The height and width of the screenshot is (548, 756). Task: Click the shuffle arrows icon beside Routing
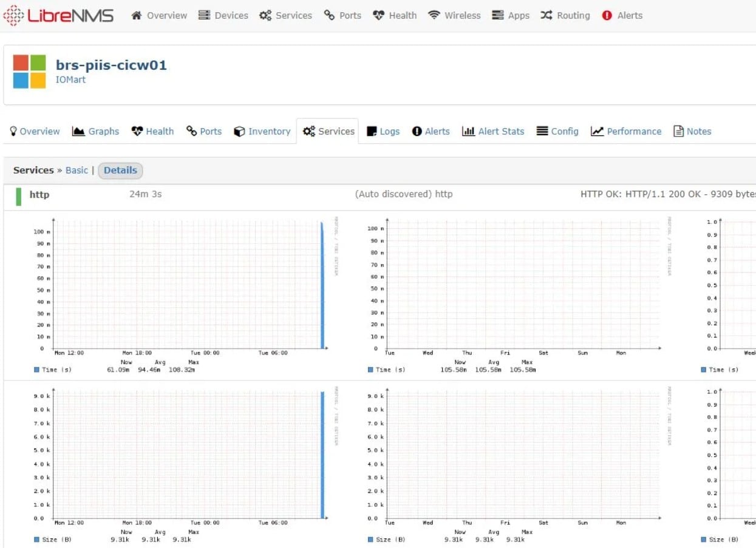click(x=547, y=15)
